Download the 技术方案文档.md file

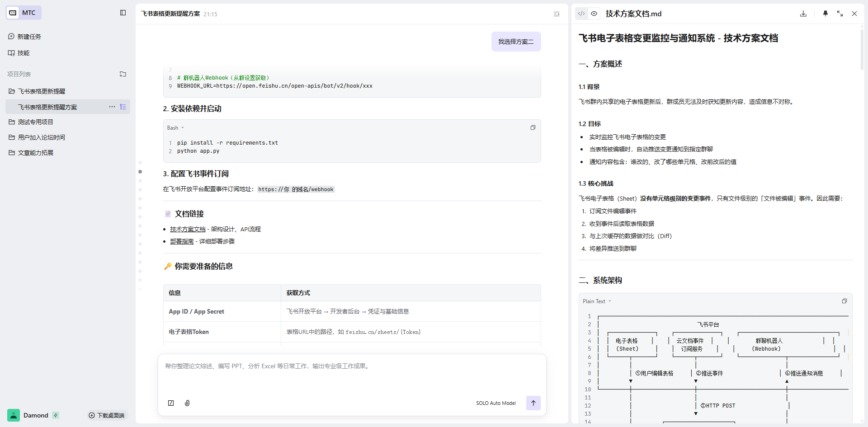pyautogui.click(x=803, y=14)
